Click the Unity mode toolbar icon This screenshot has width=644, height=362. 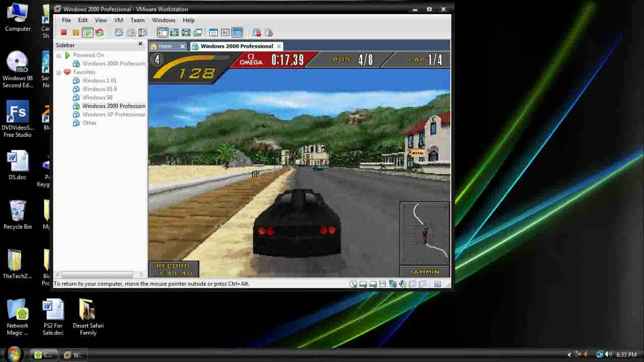(x=198, y=33)
